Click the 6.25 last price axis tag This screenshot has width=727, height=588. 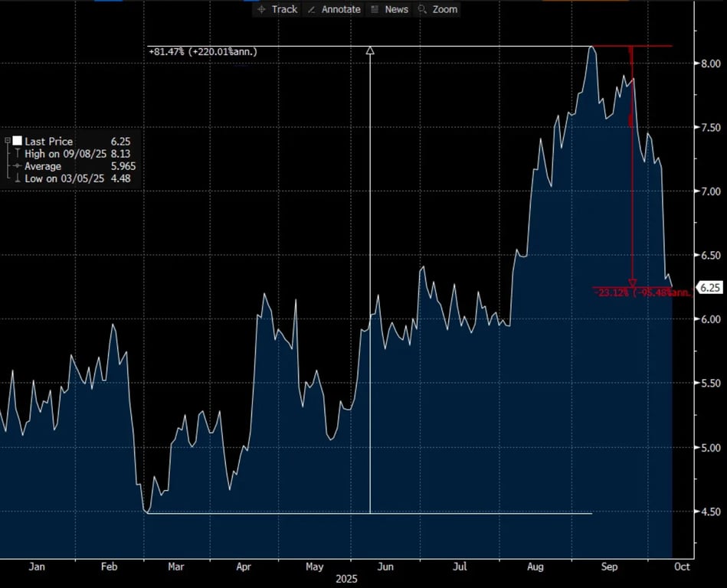tap(709, 288)
